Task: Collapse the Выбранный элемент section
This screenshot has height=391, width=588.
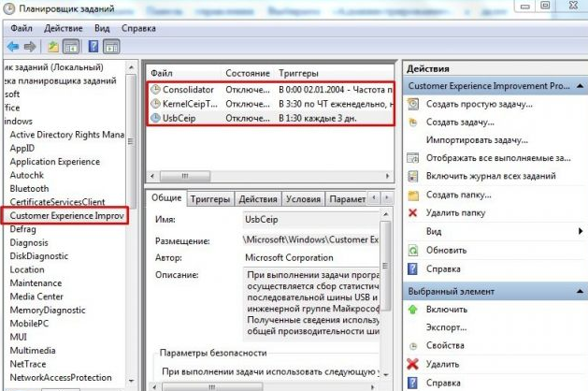Action: click(580, 291)
